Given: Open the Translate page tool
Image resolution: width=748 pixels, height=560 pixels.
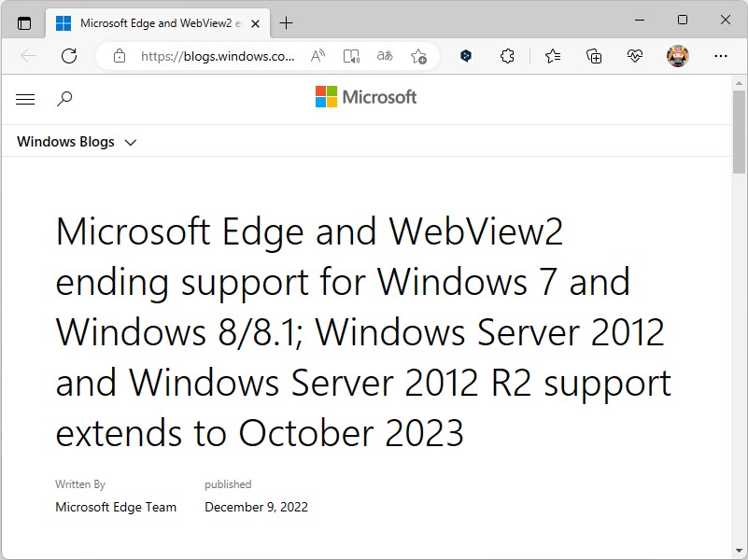Looking at the screenshot, I should (384, 56).
